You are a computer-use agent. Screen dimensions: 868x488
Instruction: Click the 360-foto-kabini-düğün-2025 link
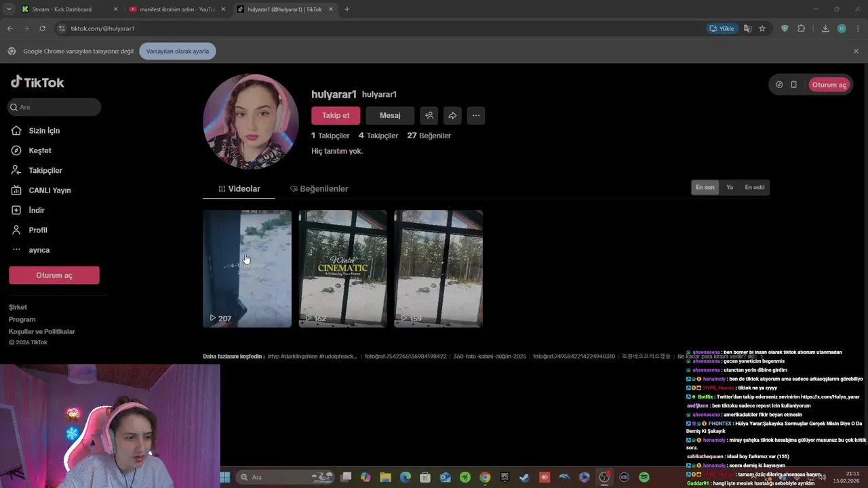[x=490, y=357]
